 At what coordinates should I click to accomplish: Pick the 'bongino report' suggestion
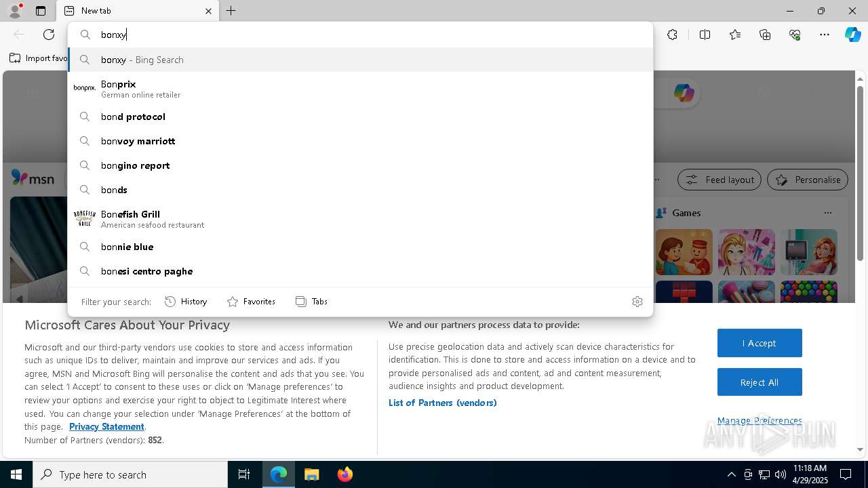tap(360, 165)
